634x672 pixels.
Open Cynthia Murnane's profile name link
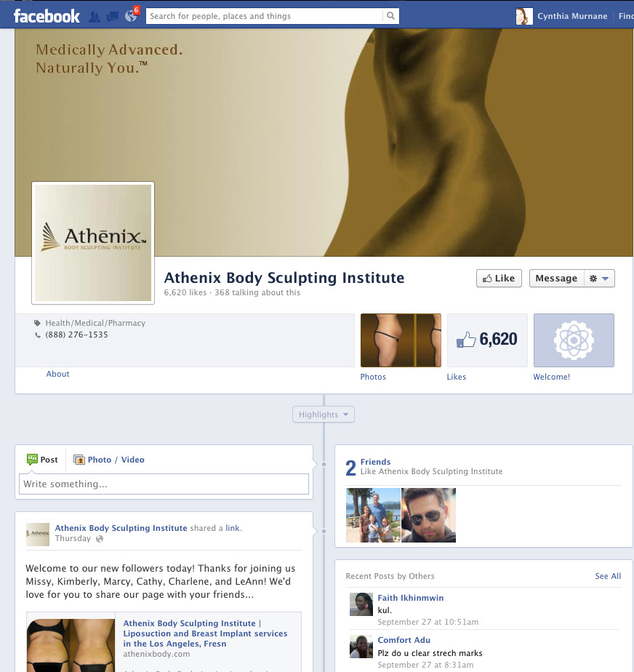[x=572, y=16]
